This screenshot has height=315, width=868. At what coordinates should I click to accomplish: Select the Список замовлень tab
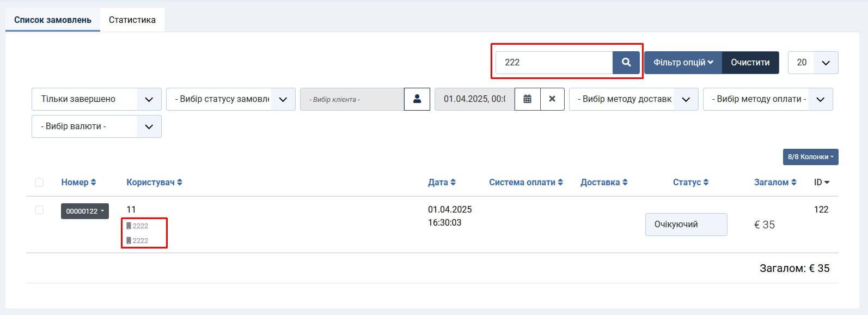(x=53, y=20)
